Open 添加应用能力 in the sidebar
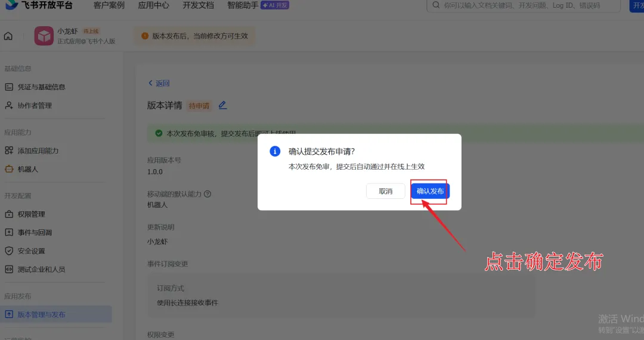Screen dimensions: 644x340 tap(38, 151)
